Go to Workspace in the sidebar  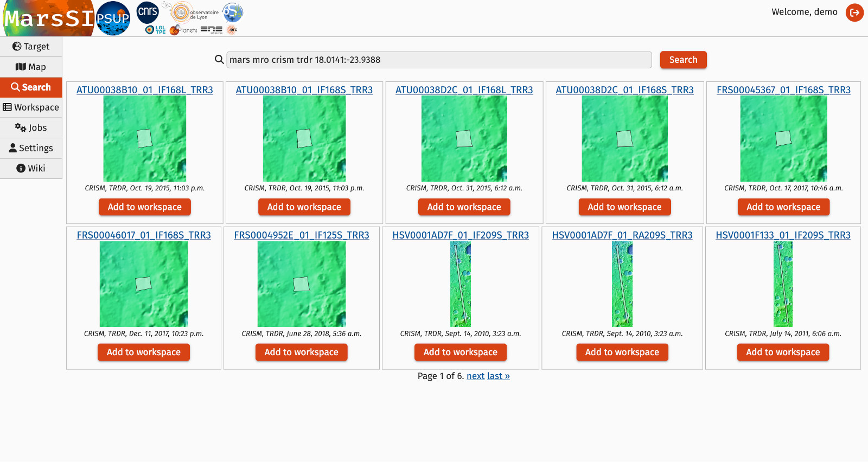coord(31,107)
